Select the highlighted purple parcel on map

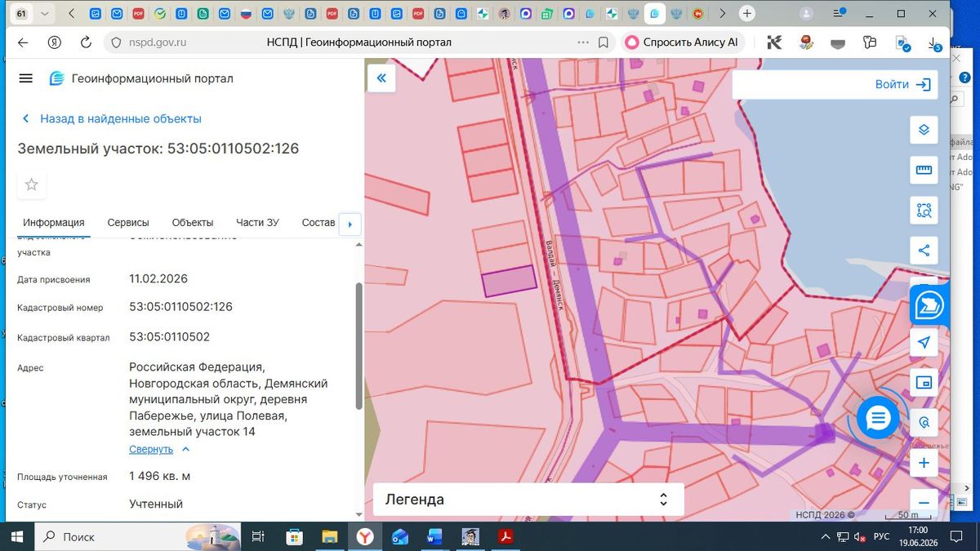click(x=509, y=281)
